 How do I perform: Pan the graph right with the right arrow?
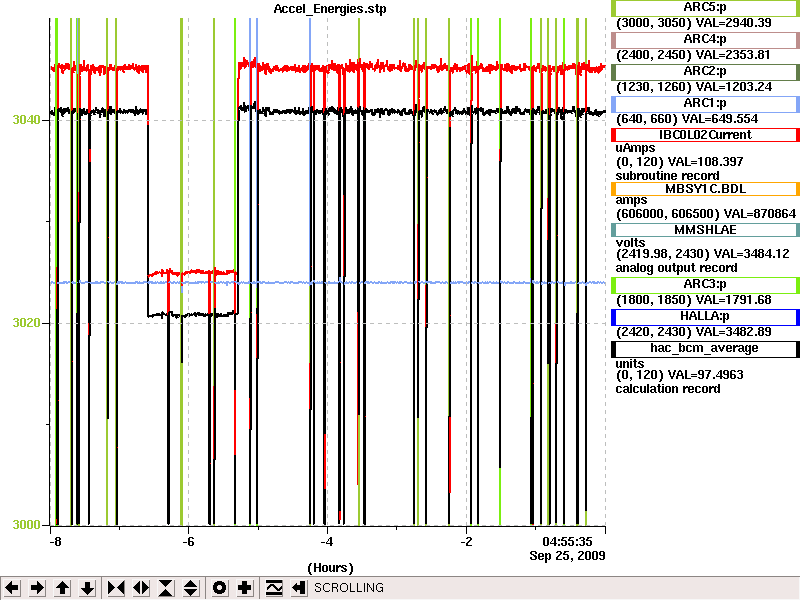(x=37, y=588)
